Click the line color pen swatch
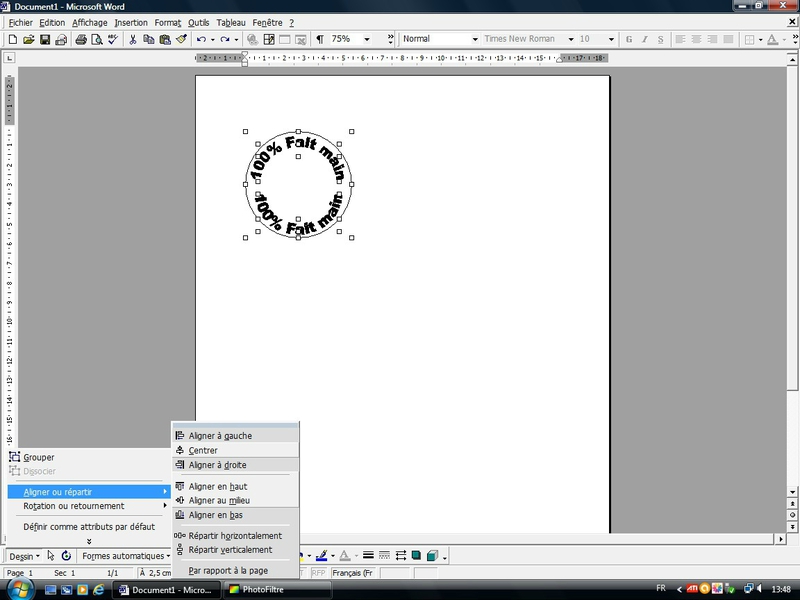The width and height of the screenshot is (800, 600). [x=322, y=556]
